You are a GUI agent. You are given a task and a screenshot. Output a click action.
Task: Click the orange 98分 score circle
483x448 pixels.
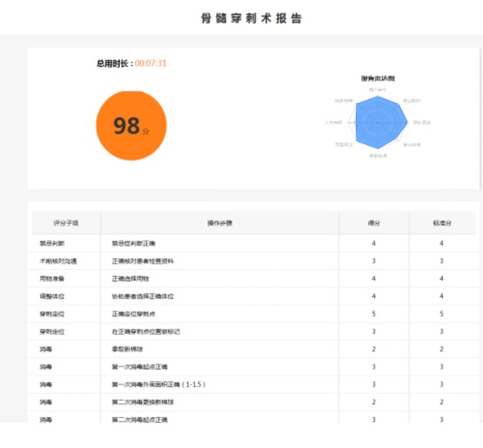coord(131,125)
